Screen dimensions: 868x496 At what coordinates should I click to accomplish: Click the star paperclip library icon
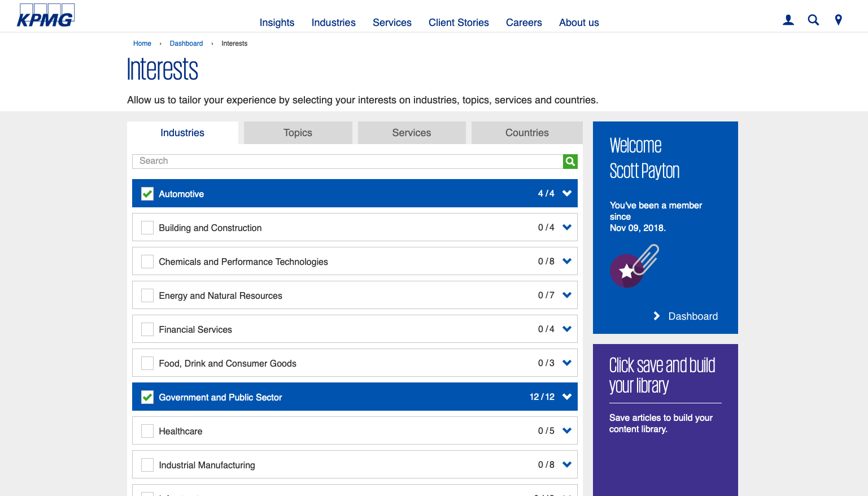634,266
